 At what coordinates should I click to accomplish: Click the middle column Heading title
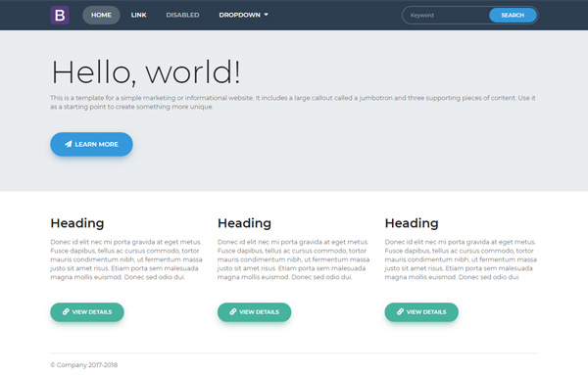244,223
